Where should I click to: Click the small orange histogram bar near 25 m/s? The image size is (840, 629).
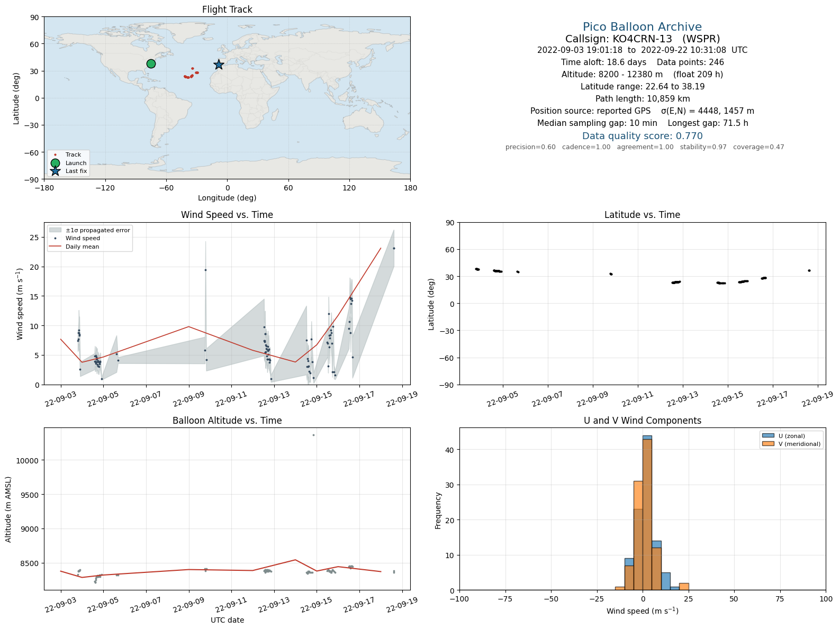[684, 586]
